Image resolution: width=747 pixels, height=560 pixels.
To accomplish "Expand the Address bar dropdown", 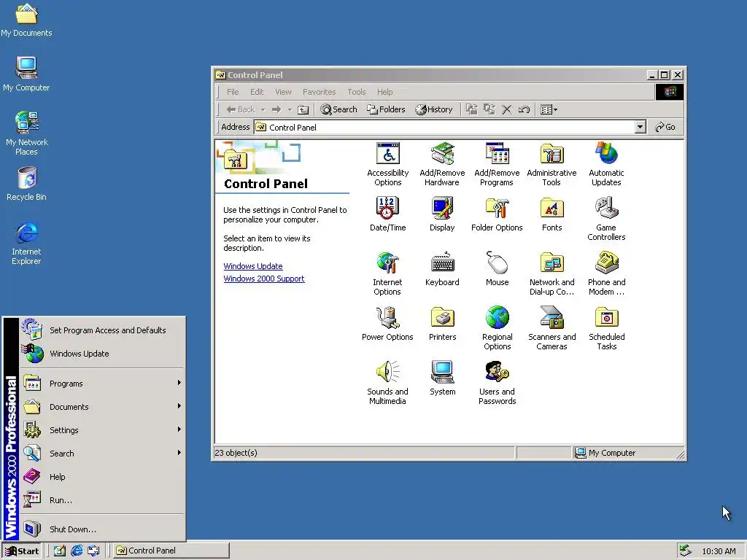I will tap(640, 127).
